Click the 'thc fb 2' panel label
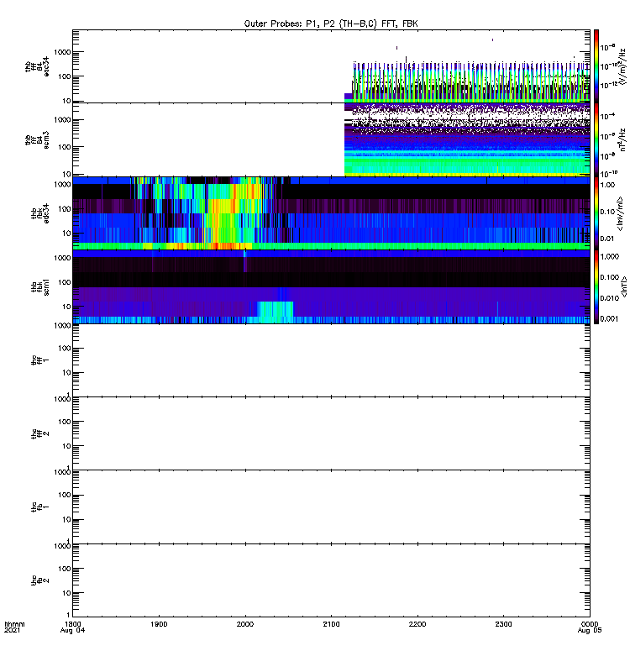This screenshot has width=630, height=672. [x=39, y=580]
